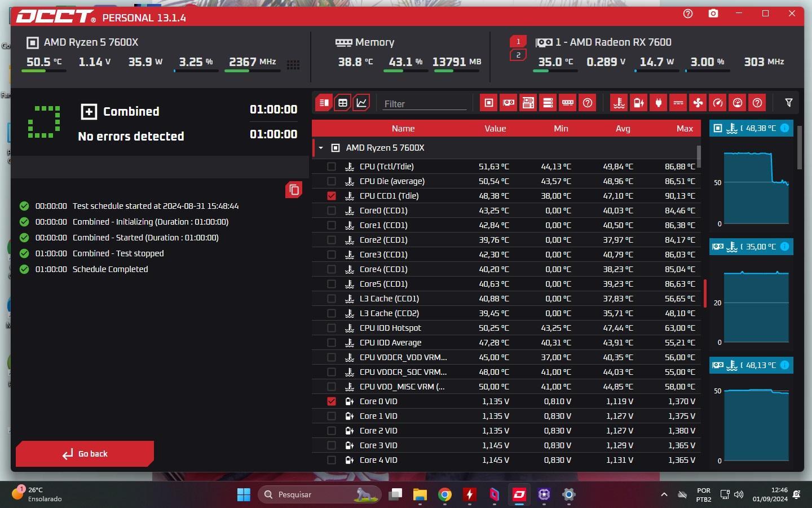Show hidden system tray icons

click(664, 494)
